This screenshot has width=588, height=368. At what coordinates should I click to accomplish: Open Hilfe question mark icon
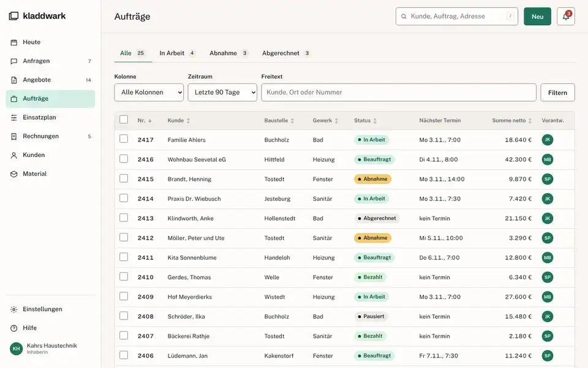click(x=14, y=328)
